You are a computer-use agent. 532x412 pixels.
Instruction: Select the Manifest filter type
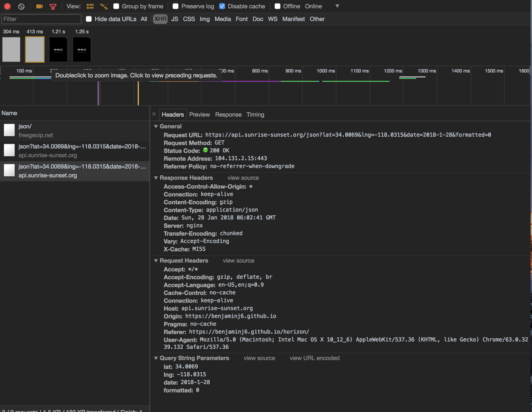click(x=293, y=19)
